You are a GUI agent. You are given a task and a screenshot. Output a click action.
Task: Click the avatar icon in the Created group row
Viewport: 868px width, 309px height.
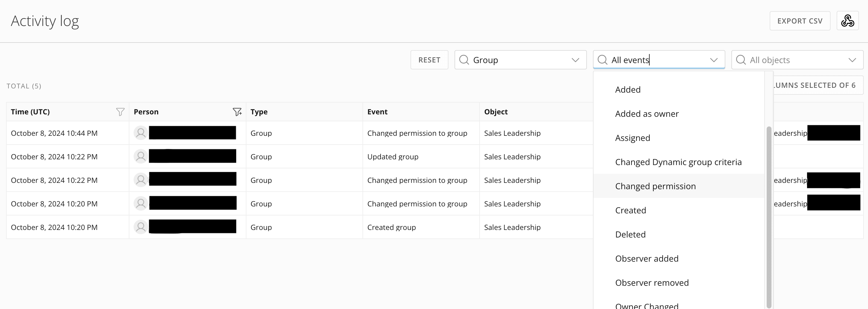(141, 227)
